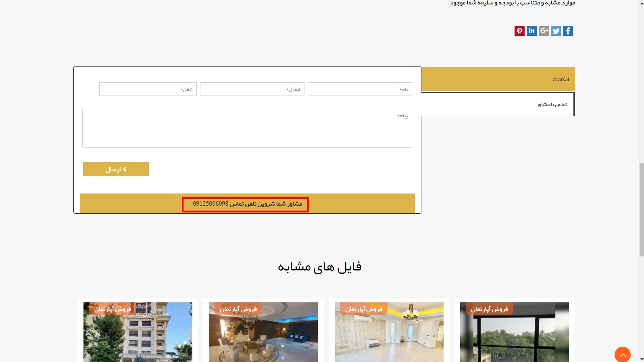The image size is (644, 362).
Task: Click the فروش آپارتمان badge on chandelier room
Action: tap(364, 309)
